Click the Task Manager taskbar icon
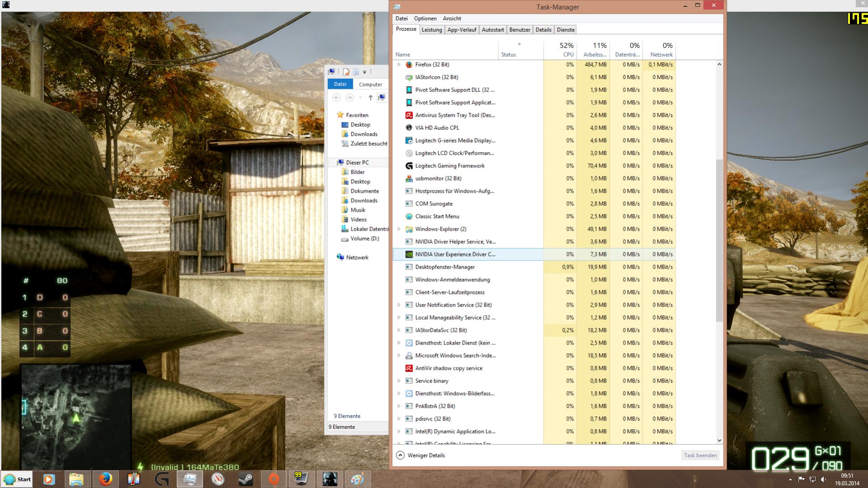The image size is (868, 488). tap(190, 479)
